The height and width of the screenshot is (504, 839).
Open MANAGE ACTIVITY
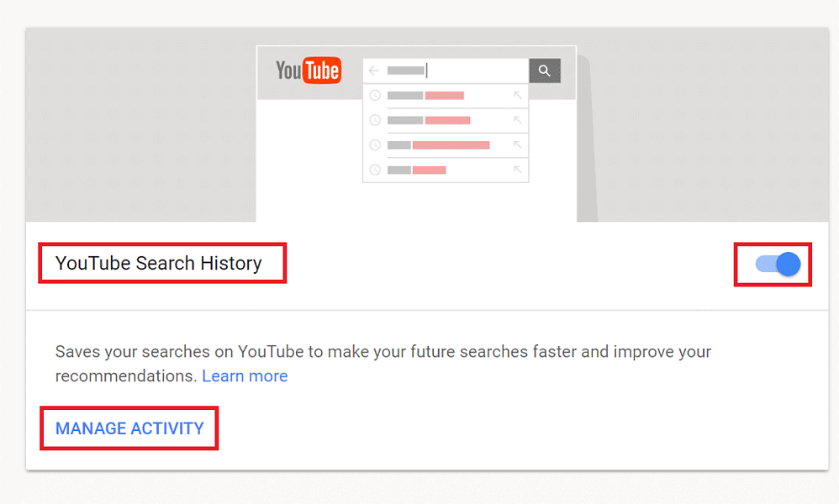pos(129,428)
